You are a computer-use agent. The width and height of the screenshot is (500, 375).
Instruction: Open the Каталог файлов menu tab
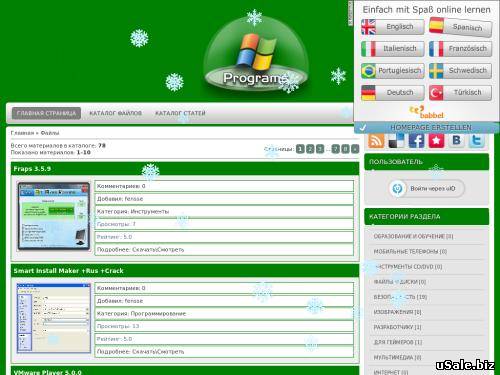pyautogui.click(x=115, y=113)
